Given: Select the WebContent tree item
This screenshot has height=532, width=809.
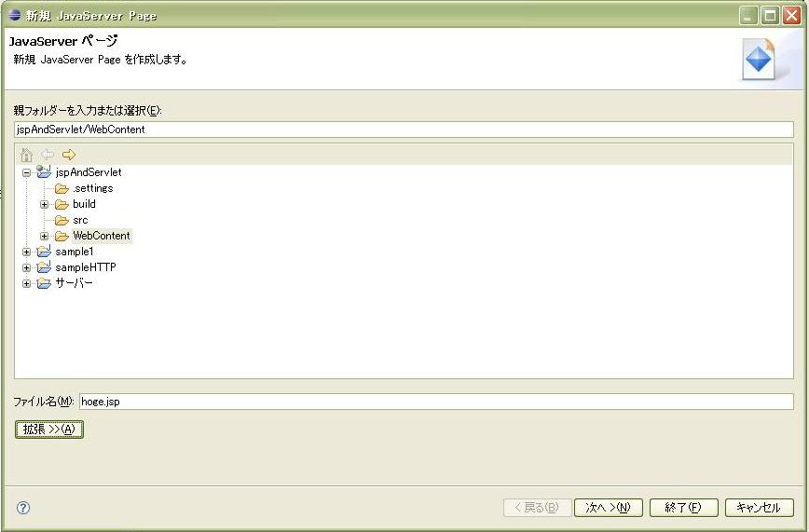Looking at the screenshot, I should pos(102,236).
